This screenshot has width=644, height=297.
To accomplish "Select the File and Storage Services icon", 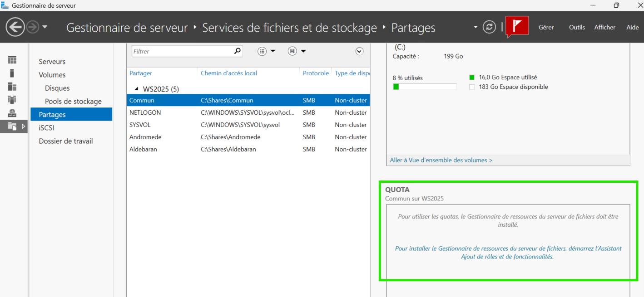I will (12, 127).
